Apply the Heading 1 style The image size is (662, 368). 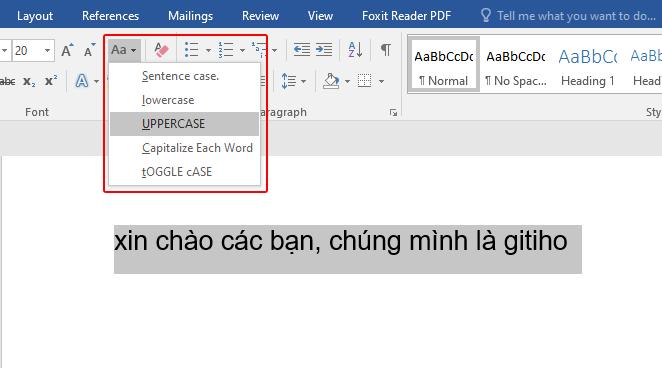click(588, 65)
